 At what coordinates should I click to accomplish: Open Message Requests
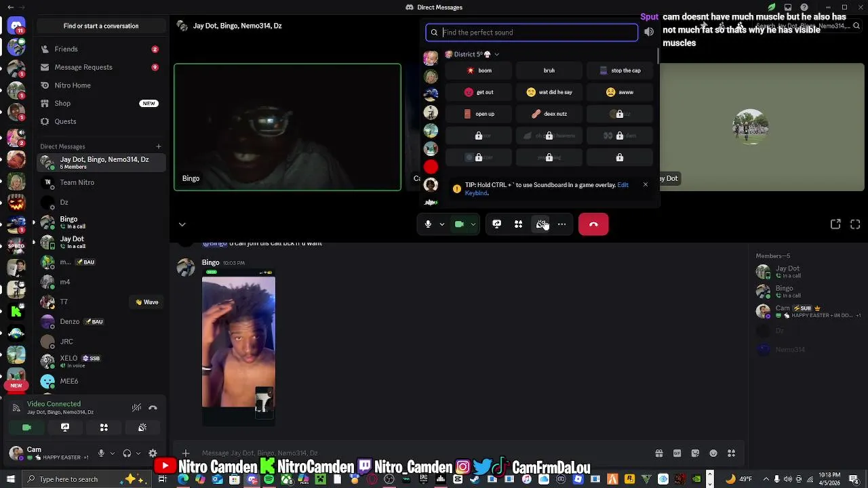(x=101, y=67)
